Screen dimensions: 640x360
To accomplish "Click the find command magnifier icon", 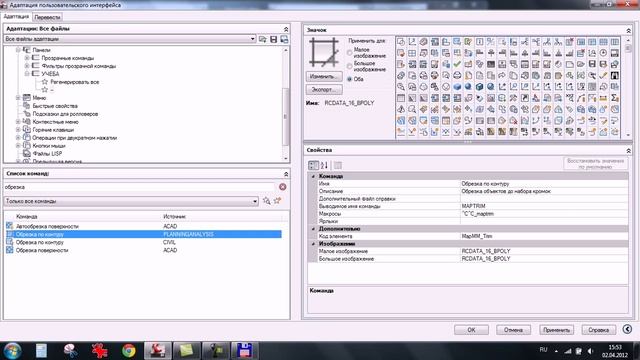I will [267, 201].
